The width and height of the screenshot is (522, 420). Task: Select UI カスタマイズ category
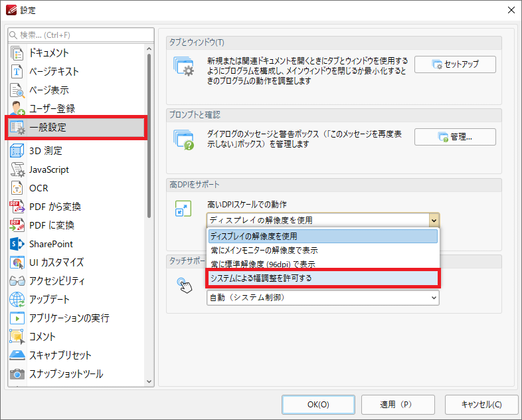(x=76, y=262)
